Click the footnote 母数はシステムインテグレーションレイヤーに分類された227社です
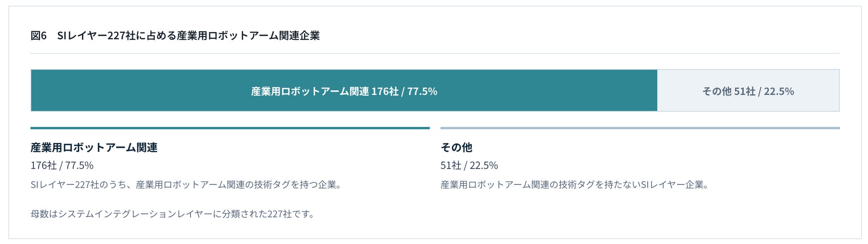The width and height of the screenshot is (868, 244). (173, 214)
